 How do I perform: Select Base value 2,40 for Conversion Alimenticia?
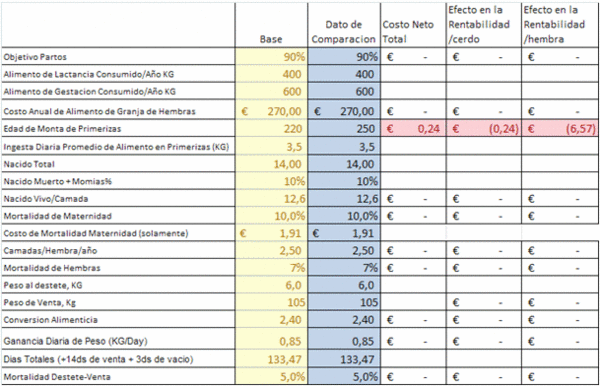pos(290,320)
